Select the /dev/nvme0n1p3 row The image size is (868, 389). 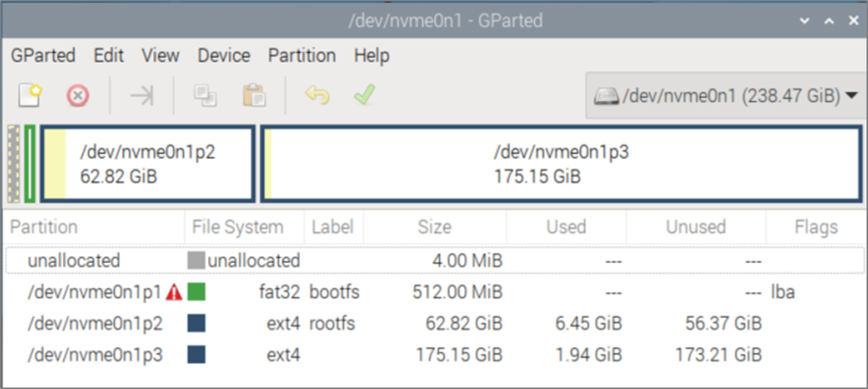click(435, 355)
